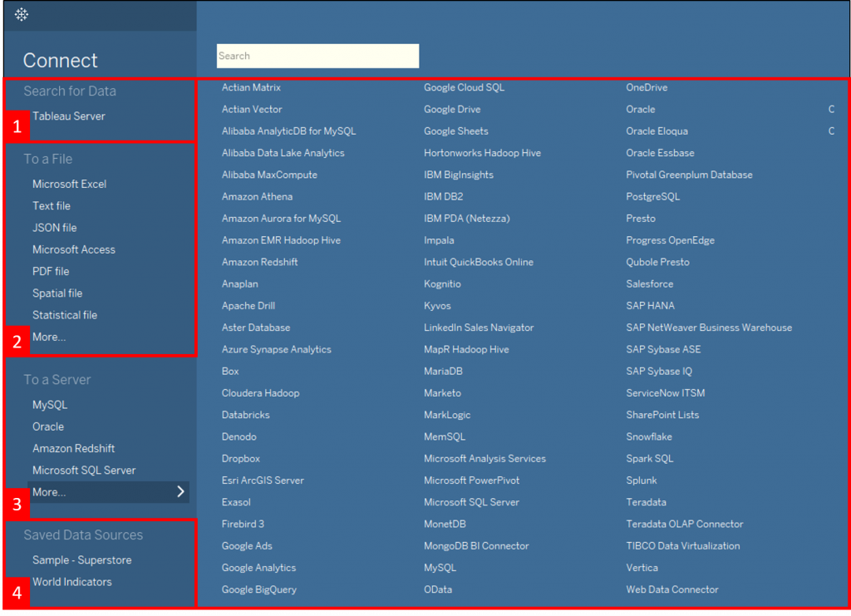
Task: Select Alibaba MaxCompute
Action: pos(269,175)
